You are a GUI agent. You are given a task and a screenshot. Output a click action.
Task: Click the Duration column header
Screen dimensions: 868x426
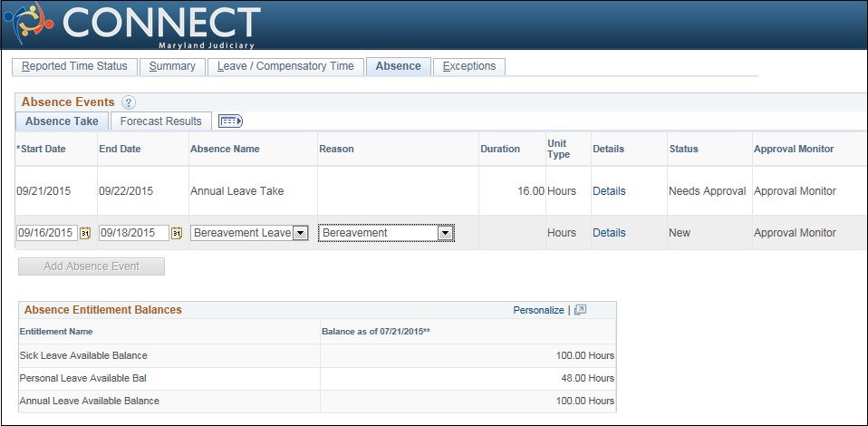pyautogui.click(x=500, y=149)
